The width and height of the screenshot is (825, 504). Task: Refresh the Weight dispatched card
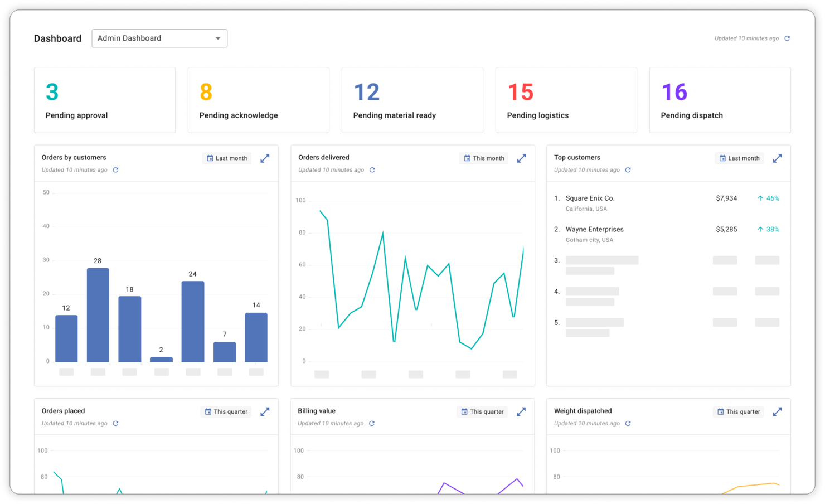tap(628, 424)
